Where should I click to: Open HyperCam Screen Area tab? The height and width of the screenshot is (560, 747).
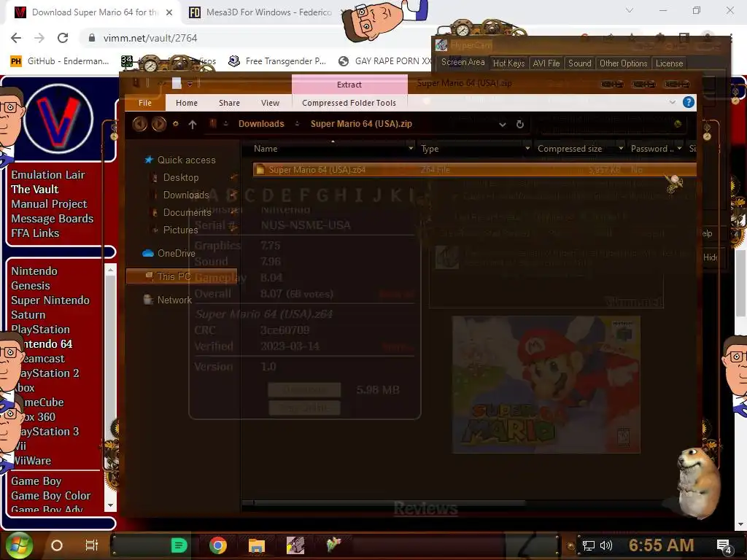(x=462, y=63)
